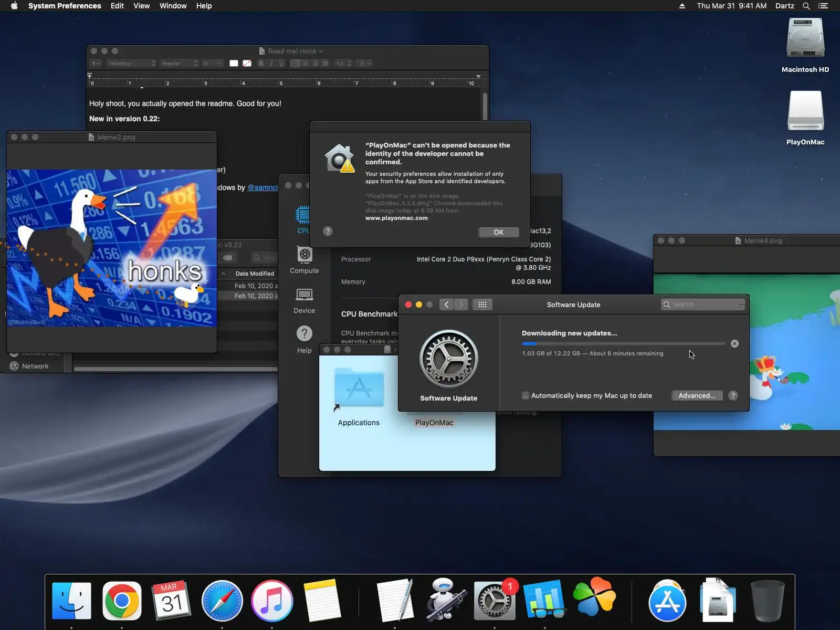840x630 pixels.
Task: Open the font size combo box in TextEdit
Action: point(212,64)
